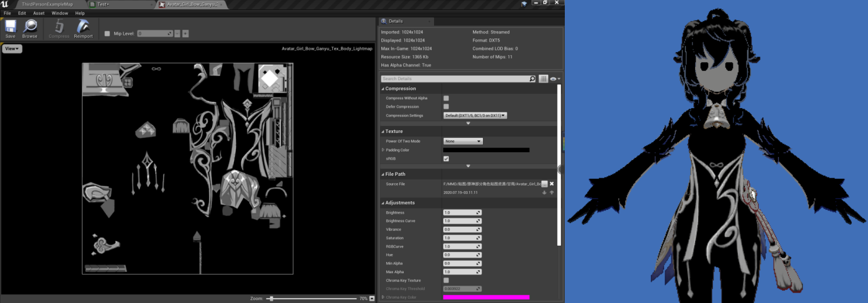Save the texture asset
This screenshot has height=303, width=868.
[11, 29]
